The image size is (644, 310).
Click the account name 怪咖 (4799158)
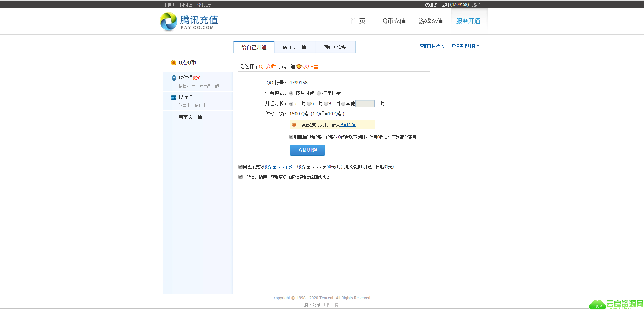pos(455,5)
